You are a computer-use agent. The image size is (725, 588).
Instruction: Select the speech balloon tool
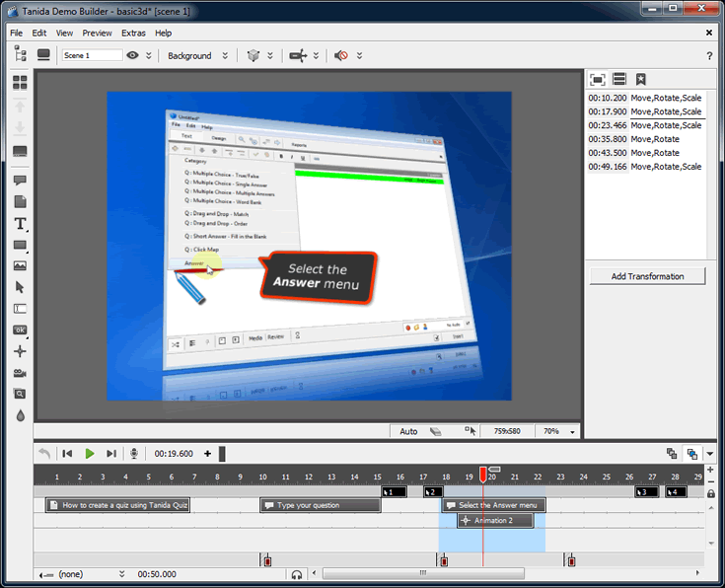coord(20,181)
